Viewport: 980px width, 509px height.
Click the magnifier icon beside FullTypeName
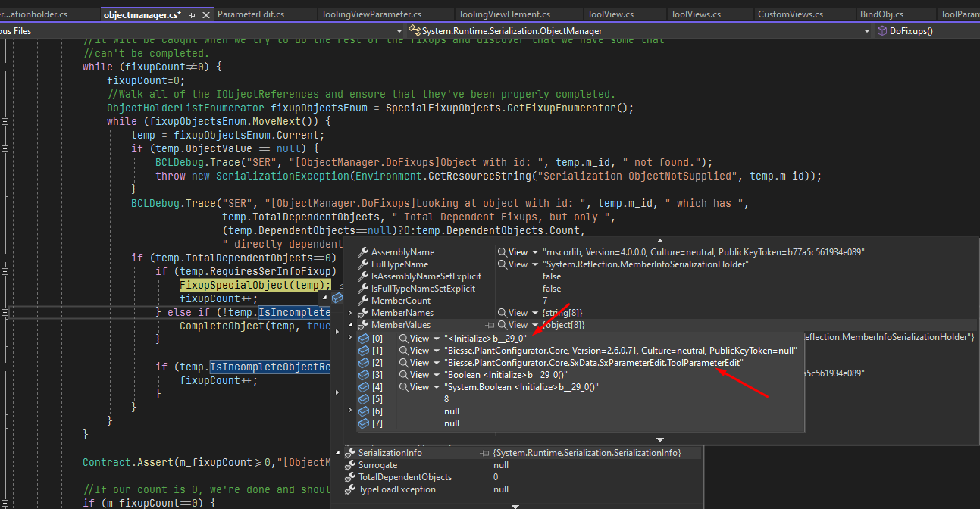pos(502,264)
